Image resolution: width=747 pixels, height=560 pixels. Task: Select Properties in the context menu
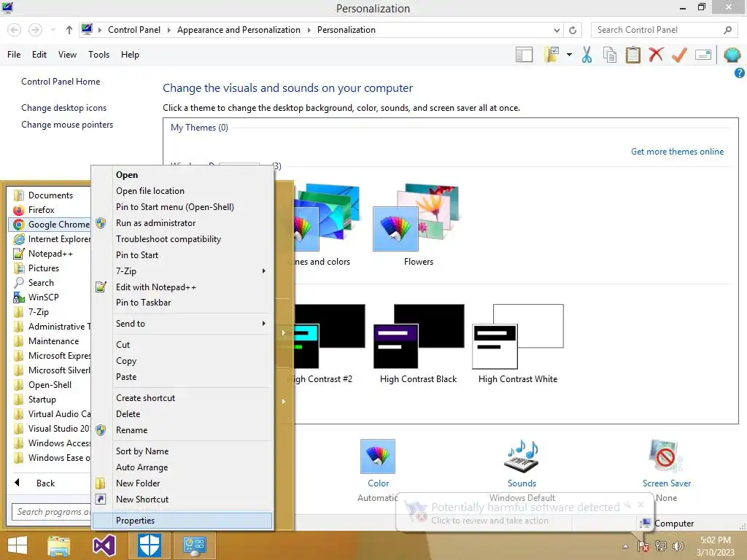(182, 521)
